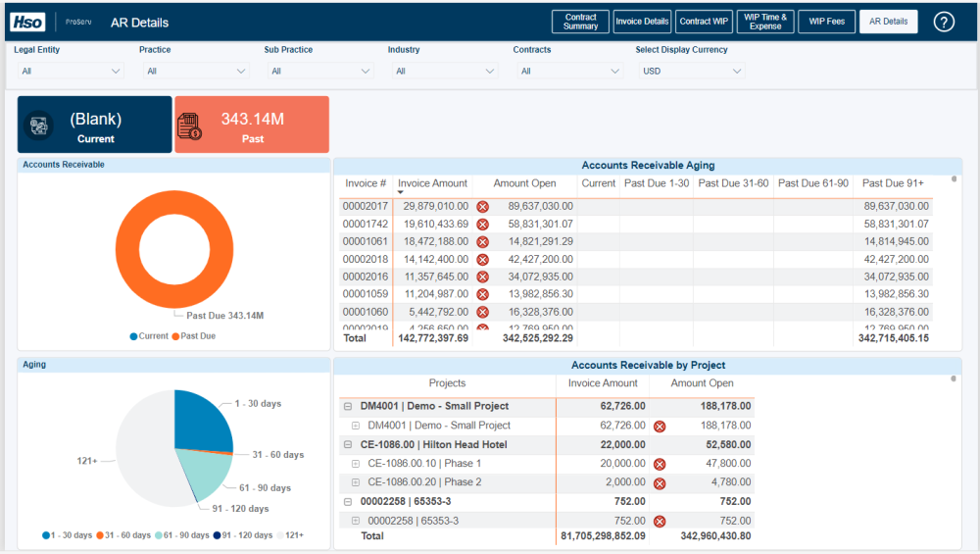Open the Invoice Details page

pos(642,22)
